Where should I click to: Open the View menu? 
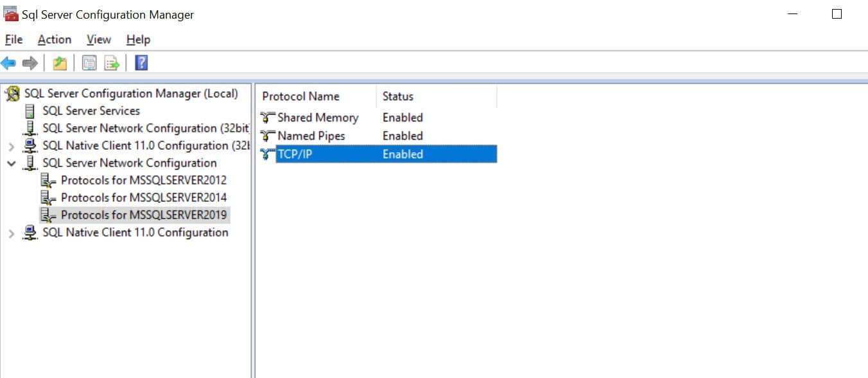(x=99, y=40)
